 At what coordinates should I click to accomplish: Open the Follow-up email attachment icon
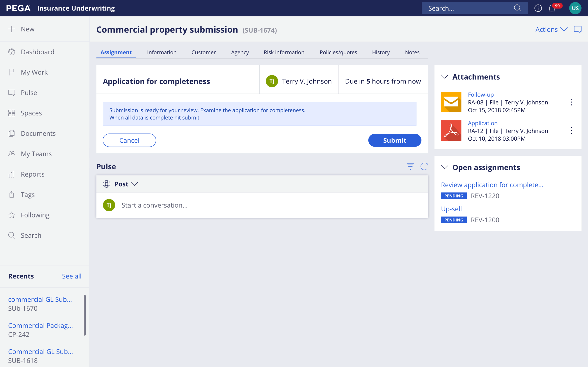pos(451,102)
